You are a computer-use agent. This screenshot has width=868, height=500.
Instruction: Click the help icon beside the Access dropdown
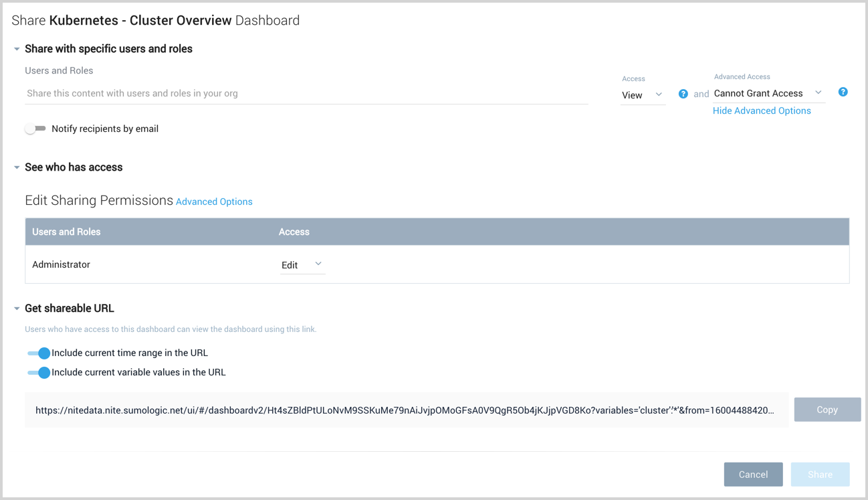683,94
